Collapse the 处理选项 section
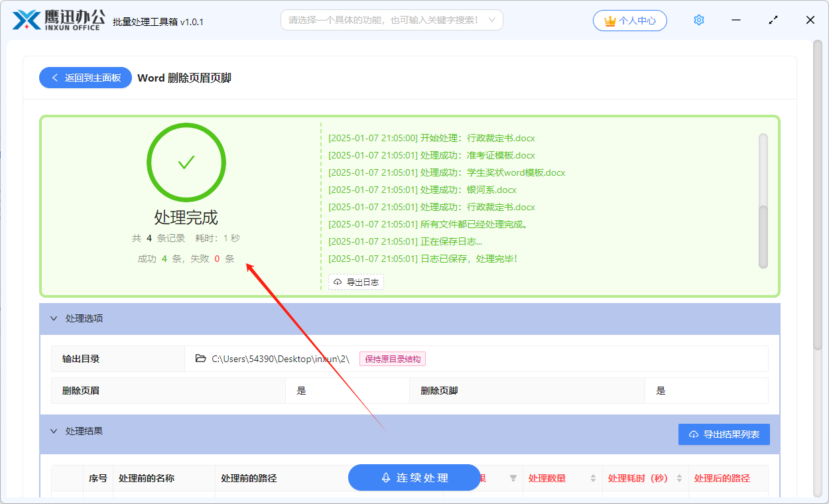The width and height of the screenshot is (829, 504). tap(54, 318)
